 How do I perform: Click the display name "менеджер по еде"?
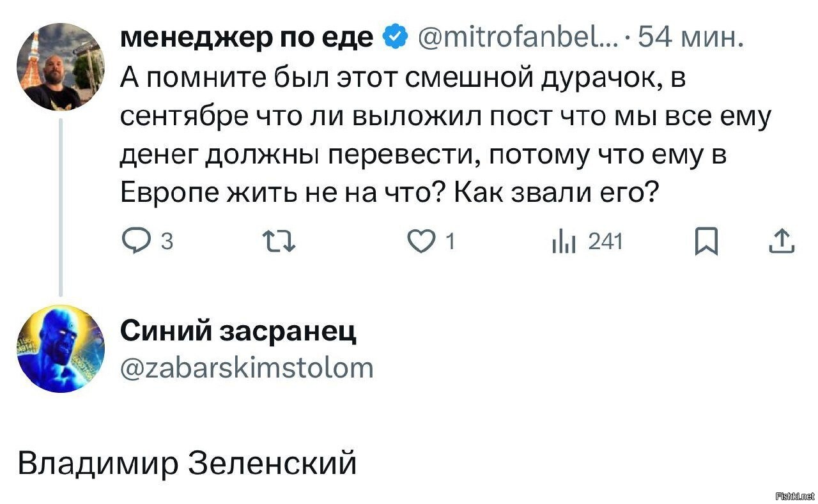click(x=247, y=38)
